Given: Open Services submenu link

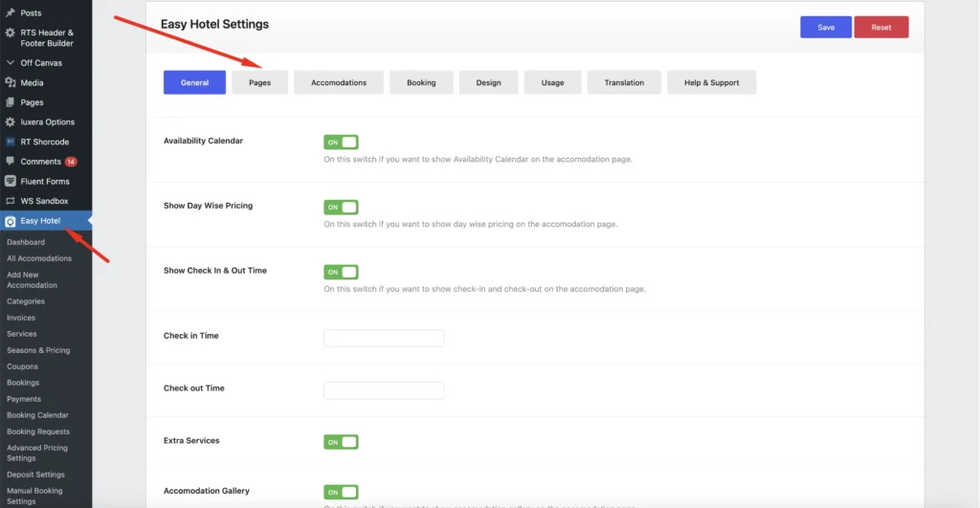Looking at the screenshot, I should pos(21,334).
